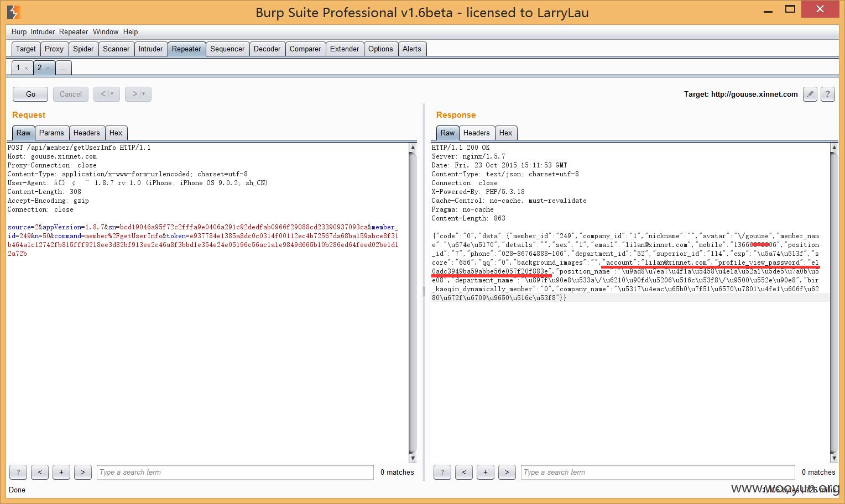Click the Burp Suite logo icon

pos(13,12)
